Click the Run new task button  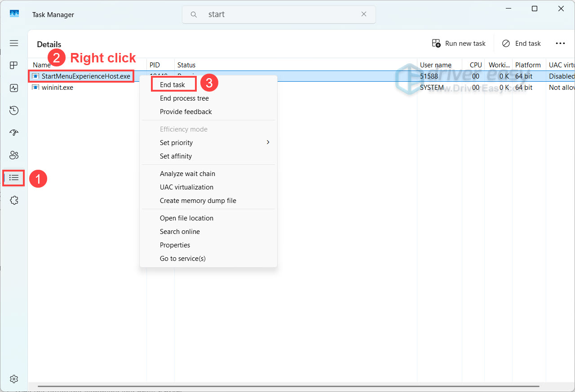coord(459,44)
